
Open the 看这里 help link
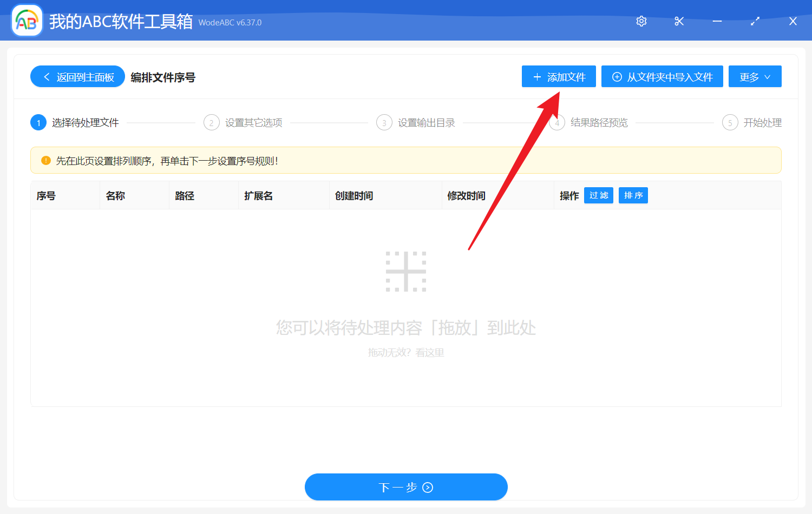click(x=429, y=352)
